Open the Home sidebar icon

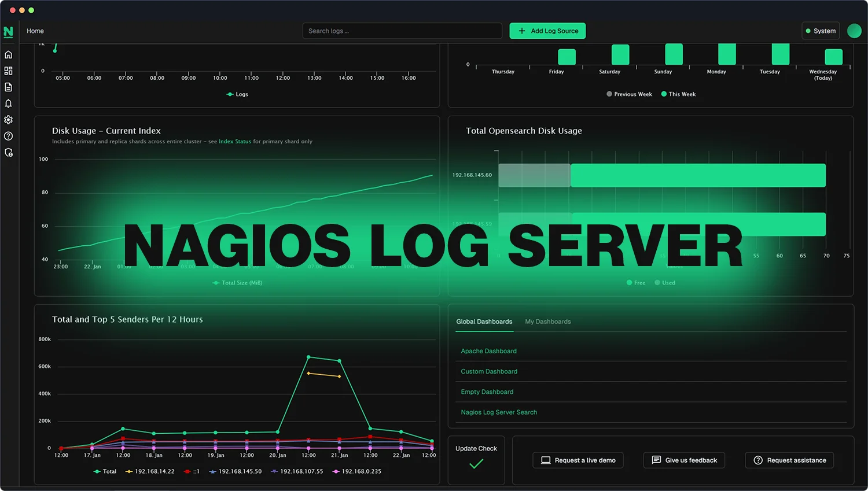point(8,54)
